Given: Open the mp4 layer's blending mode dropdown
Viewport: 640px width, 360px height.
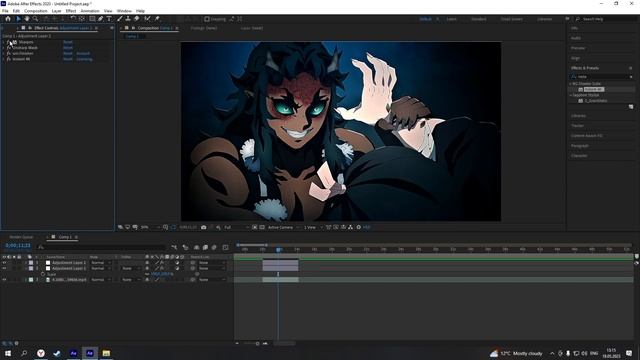Looking at the screenshot, I should click(100, 280).
